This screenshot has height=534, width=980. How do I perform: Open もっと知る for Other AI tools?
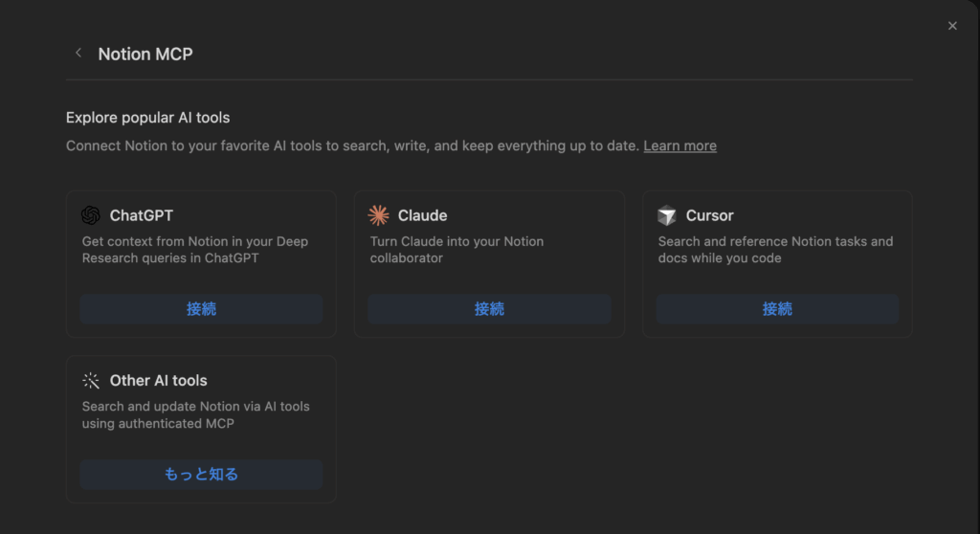pos(201,474)
